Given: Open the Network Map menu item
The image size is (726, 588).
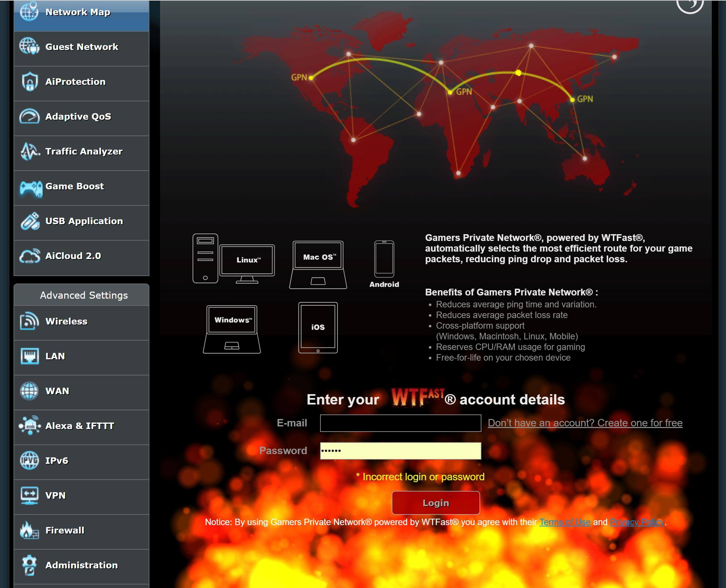Looking at the screenshot, I should [78, 12].
